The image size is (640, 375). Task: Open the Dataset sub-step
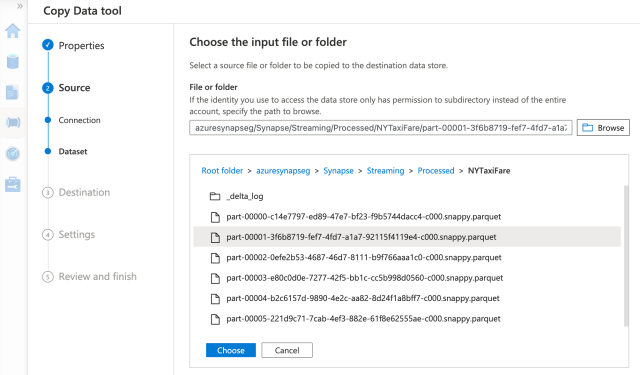73,151
